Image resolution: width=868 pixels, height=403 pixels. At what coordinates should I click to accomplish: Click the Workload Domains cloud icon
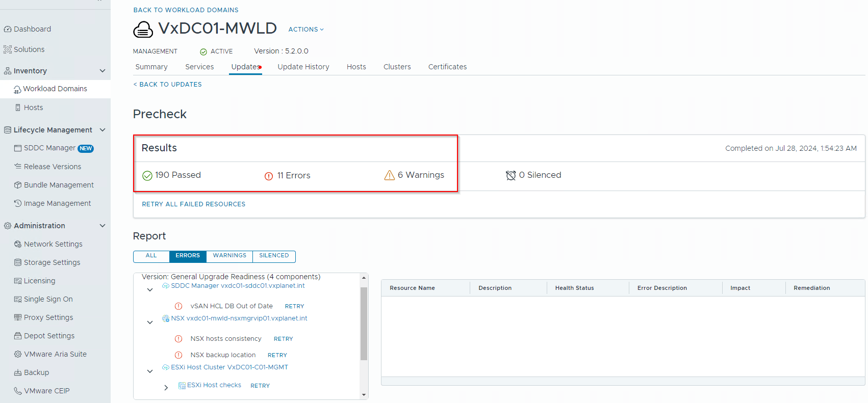17,89
